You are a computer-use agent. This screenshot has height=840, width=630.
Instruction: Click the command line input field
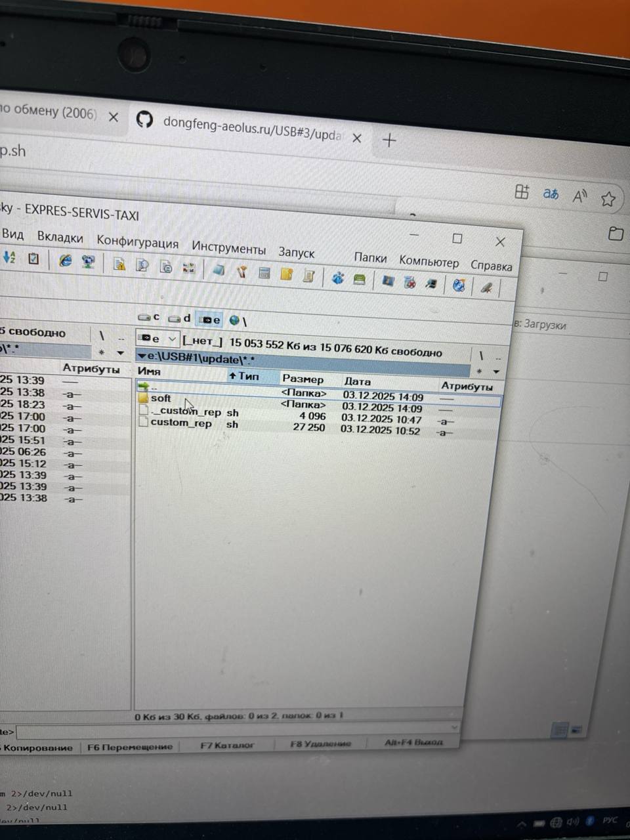tap(236, 730)
